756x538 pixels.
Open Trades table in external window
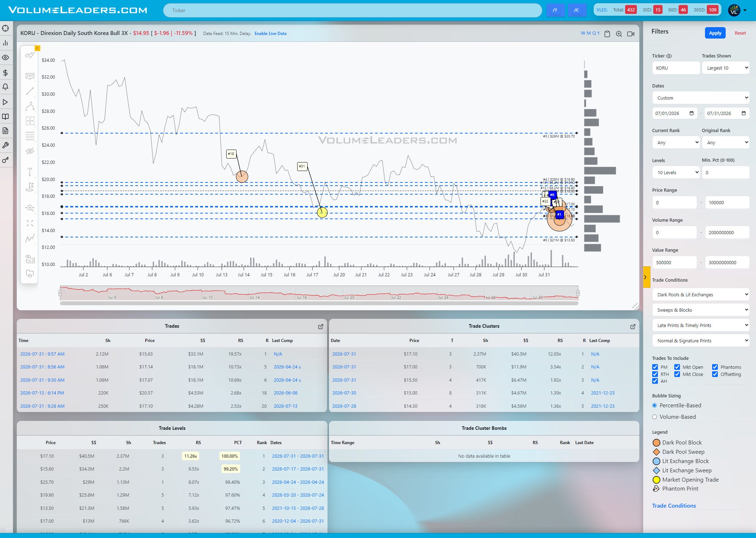(320, 326)
